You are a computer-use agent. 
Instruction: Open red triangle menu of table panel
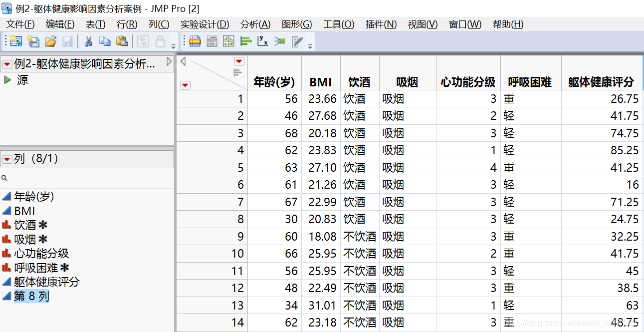[7, 64]
